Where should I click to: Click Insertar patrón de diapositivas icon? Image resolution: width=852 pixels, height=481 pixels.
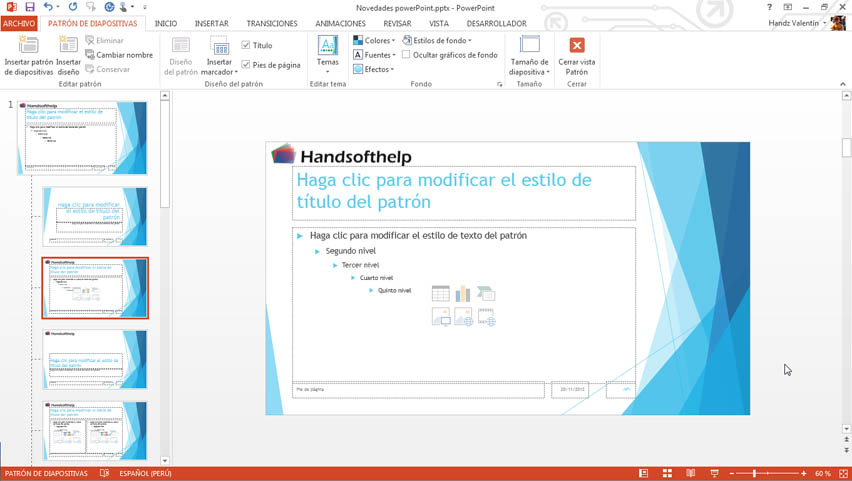28,46
